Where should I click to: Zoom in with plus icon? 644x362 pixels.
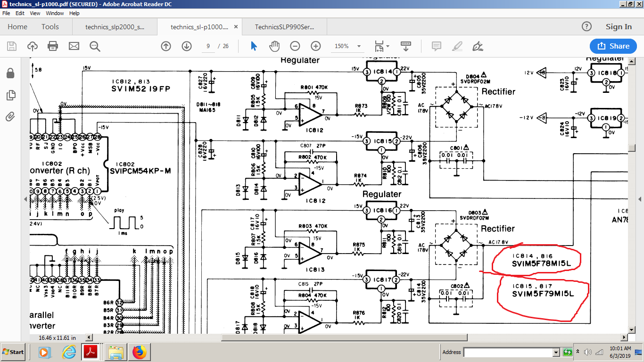coord(316,46)
